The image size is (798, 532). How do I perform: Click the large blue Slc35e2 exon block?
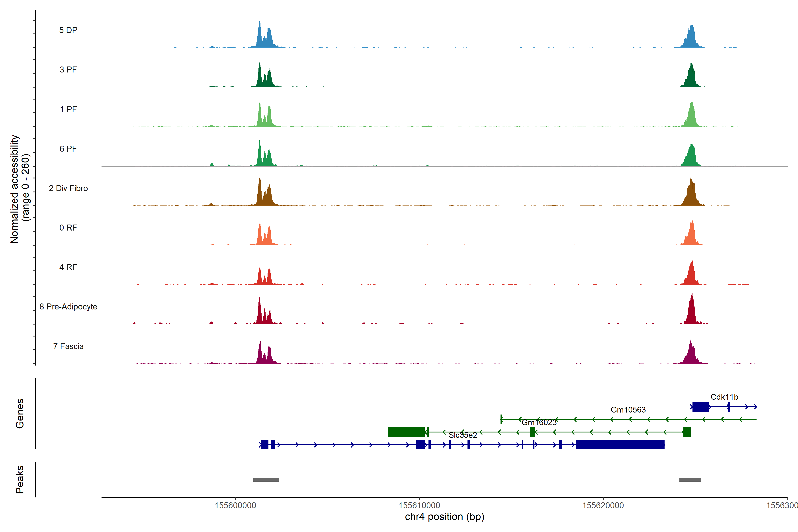click(620, 444)
